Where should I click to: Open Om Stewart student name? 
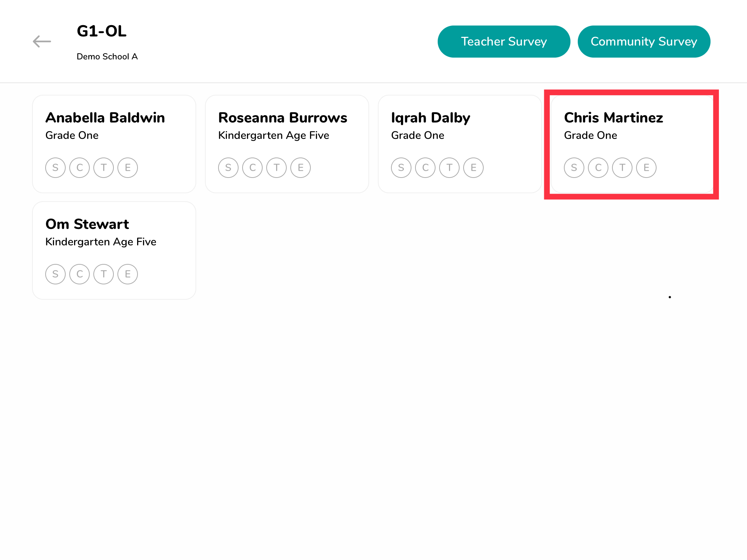[87, 224]
